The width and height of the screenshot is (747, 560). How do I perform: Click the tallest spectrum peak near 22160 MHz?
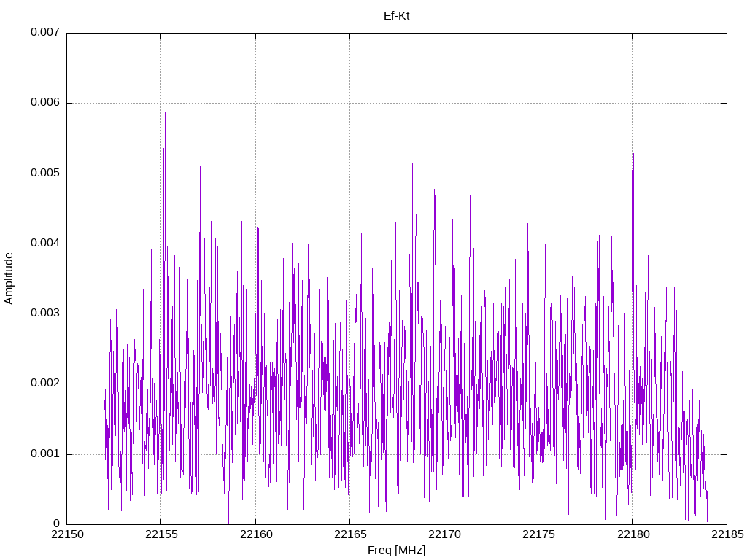[x=258, y=99]
